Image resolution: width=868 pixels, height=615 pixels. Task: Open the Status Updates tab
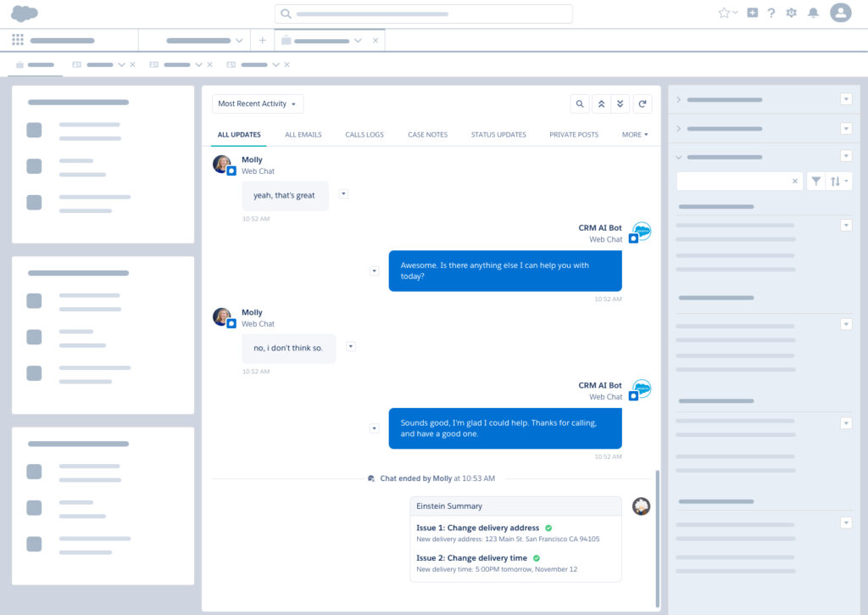click(498, 135)
